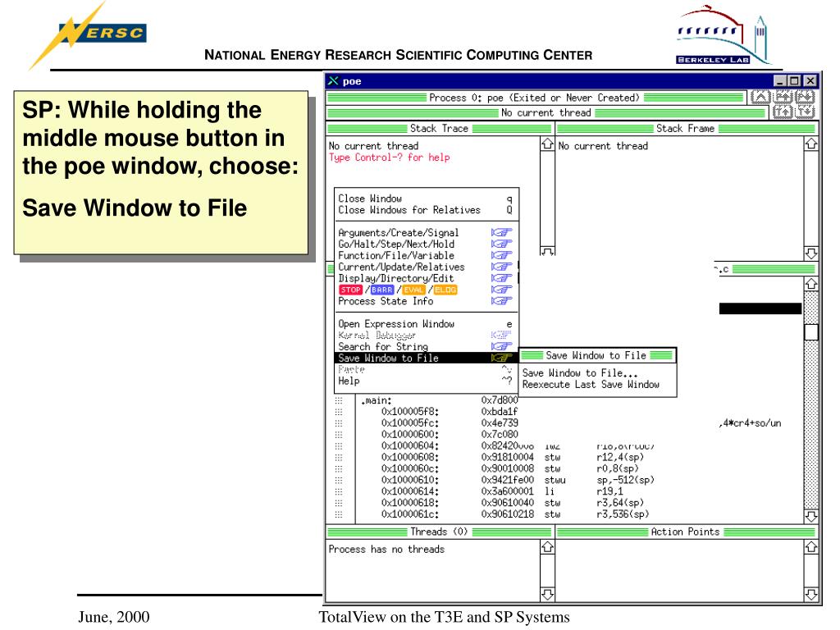Click the previous thread T-up arrow icon
The height and width of the screenshot is (630, 840).
(783, 112)
